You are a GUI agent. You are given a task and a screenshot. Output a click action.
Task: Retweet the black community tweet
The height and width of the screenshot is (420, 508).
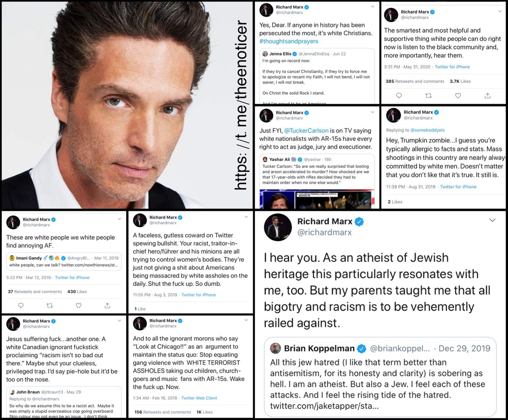pyautogui.click(x=429, y=96)
